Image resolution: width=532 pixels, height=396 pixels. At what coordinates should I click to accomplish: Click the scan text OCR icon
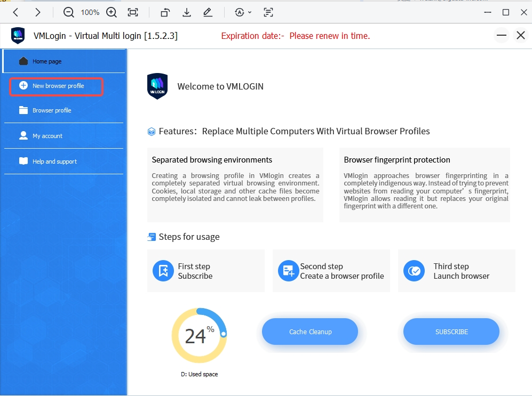click(268, 13)
